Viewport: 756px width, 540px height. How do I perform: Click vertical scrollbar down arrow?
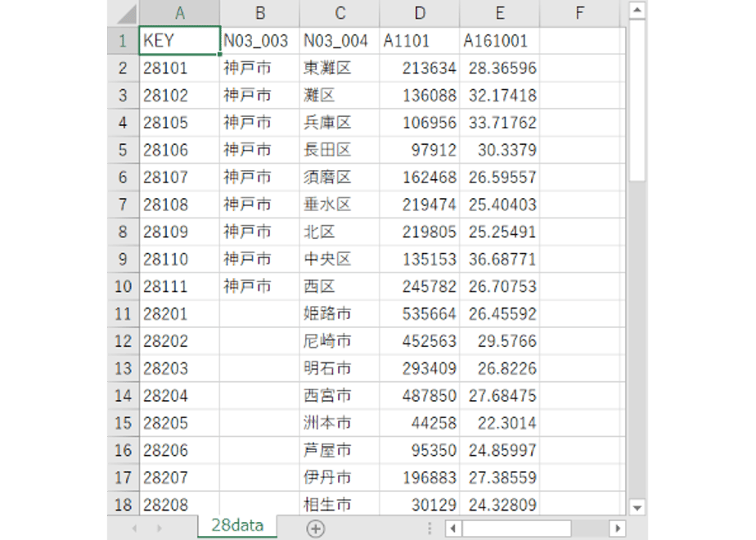point(637,507)
